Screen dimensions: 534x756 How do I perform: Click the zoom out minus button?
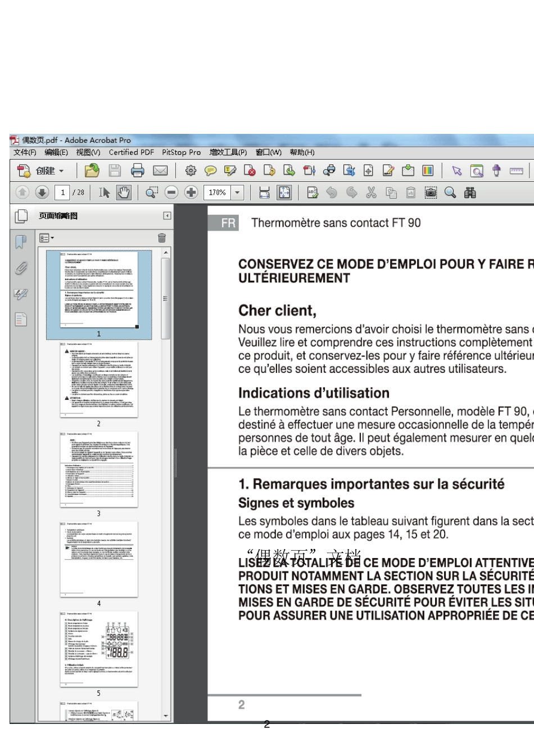(171, 193)
